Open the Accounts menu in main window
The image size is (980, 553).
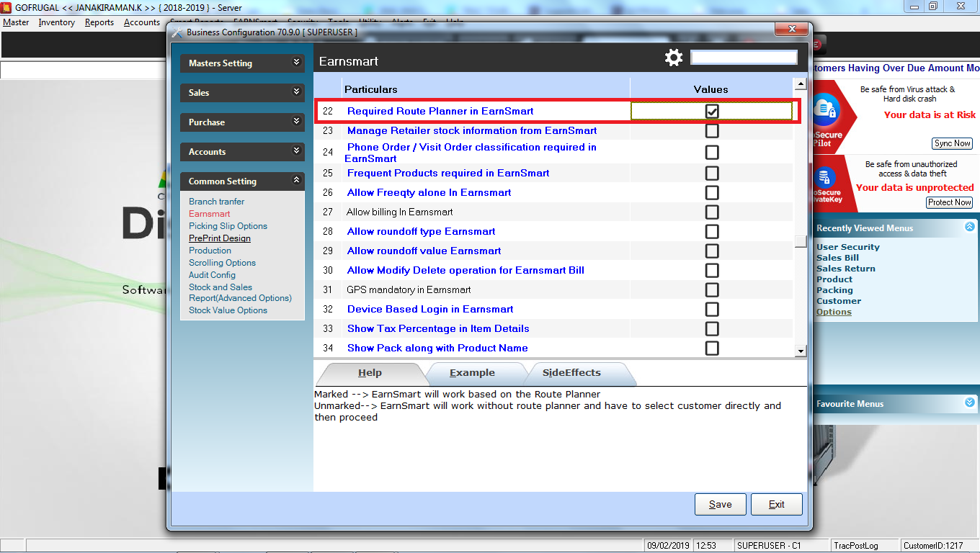pyautogui.click(x=142, y=22)
